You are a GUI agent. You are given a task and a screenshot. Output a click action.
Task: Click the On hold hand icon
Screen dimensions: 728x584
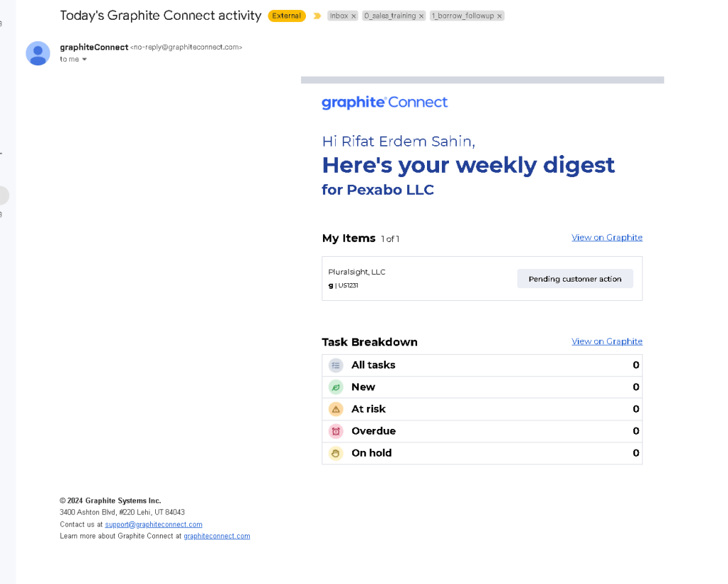click(336, 453)
